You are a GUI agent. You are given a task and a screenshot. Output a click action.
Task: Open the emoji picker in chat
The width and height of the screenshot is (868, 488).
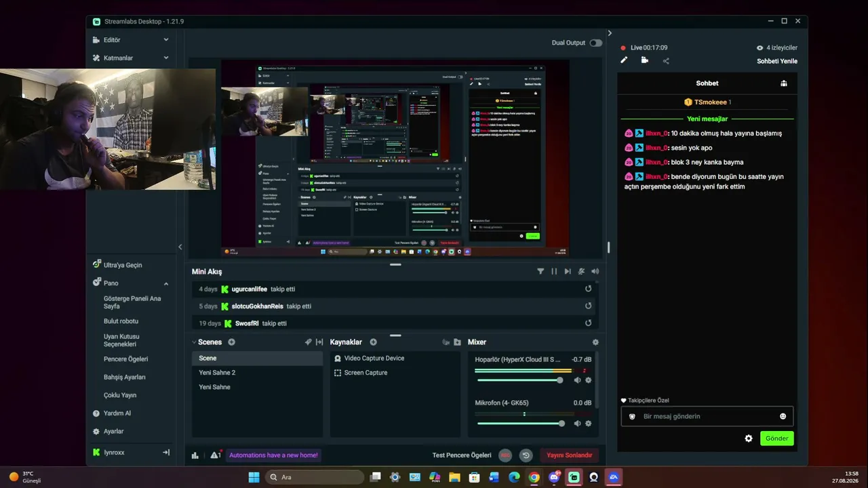click(783, 416)
